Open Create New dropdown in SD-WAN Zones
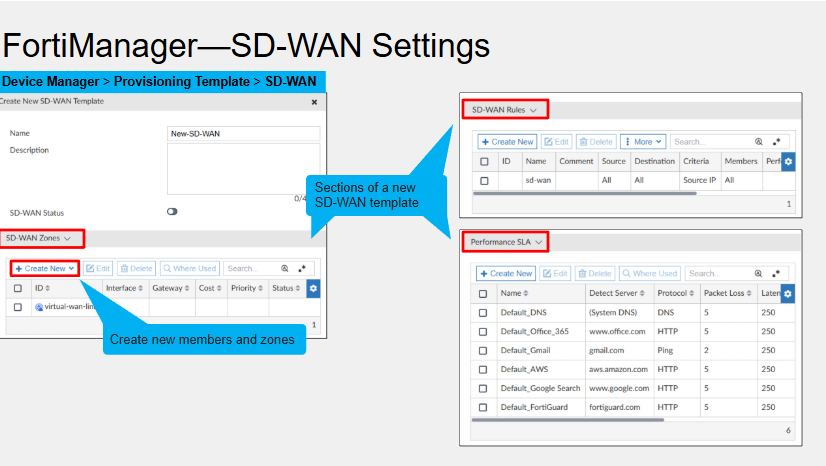The height and width of the screenshot is (466, 826). point(45,269)
